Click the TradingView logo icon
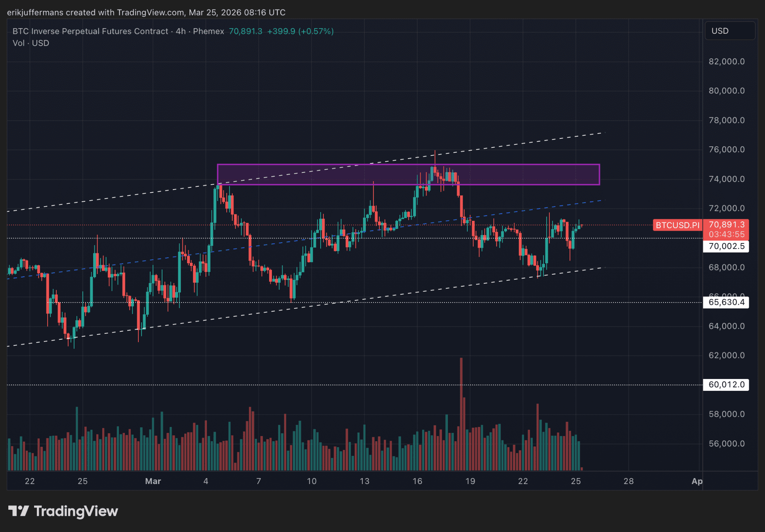This screenshot has width=765, height=532. [18, 511]
